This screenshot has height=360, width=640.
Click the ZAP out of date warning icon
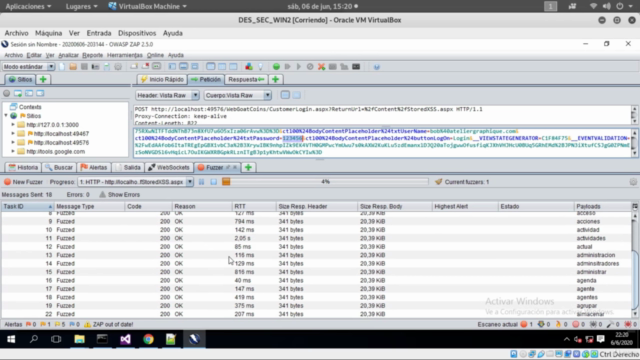coord(87,324)
